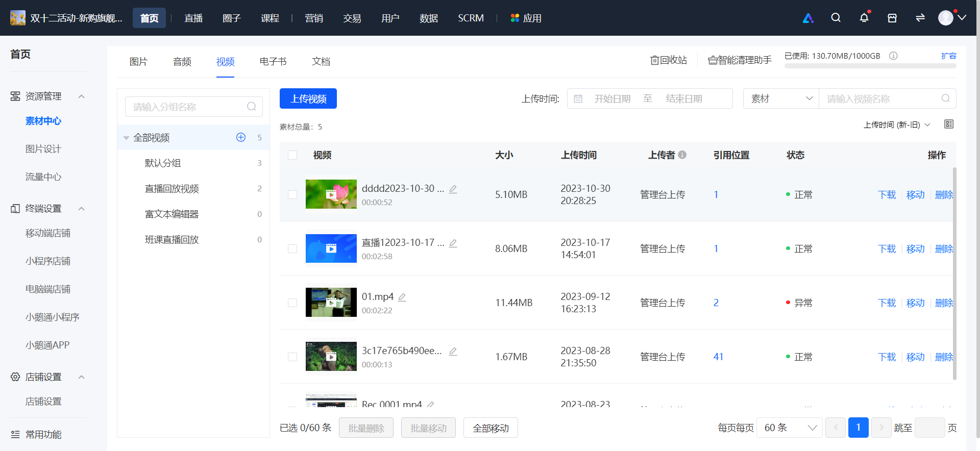Select 默认分组 group
Image resolution: width=980 pixels, height=451 pixels.
click(x=194, y=163)
